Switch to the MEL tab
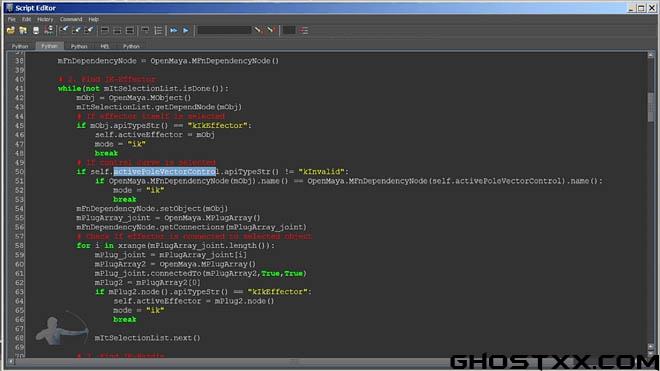 click(104, 46)
